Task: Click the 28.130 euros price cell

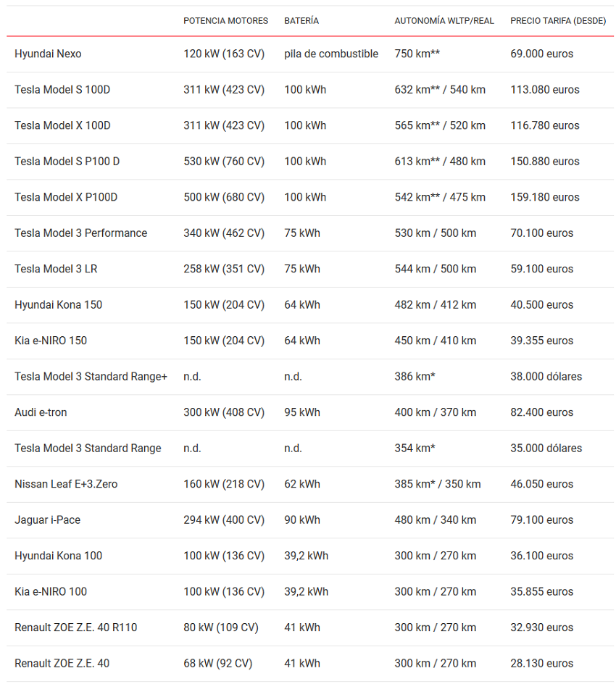Action: 541,663
